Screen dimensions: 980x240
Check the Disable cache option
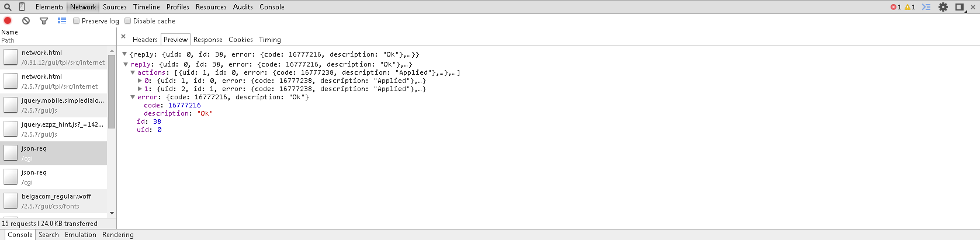[128, 21]
